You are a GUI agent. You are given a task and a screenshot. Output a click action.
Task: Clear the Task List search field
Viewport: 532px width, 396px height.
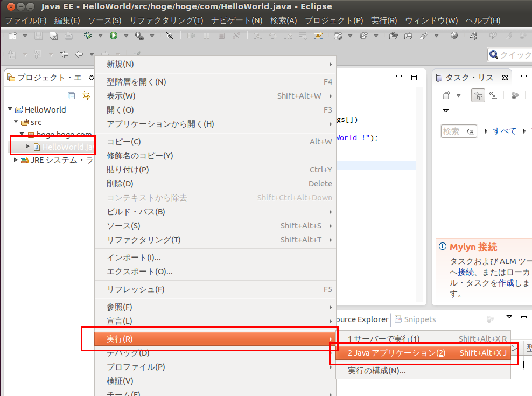(471, 131)
